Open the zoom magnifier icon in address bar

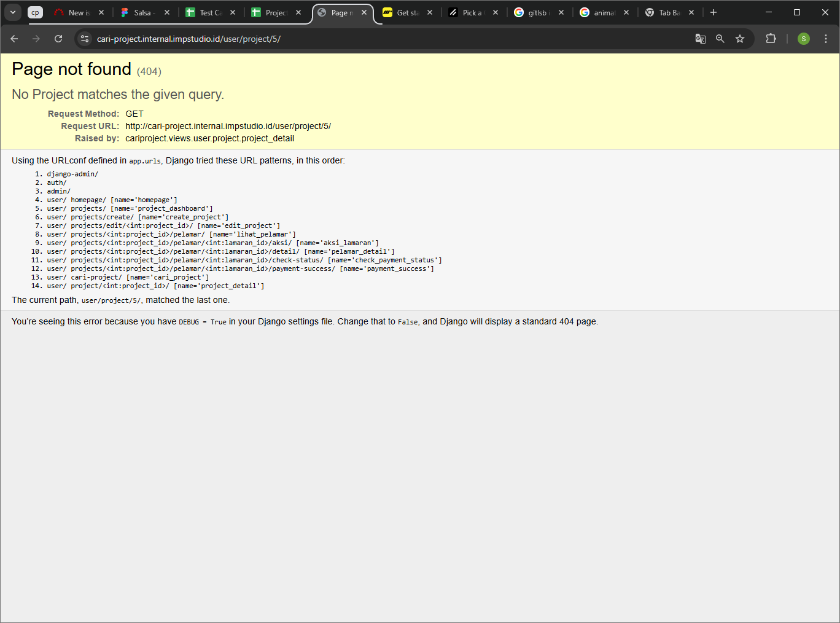click(720, 39)
